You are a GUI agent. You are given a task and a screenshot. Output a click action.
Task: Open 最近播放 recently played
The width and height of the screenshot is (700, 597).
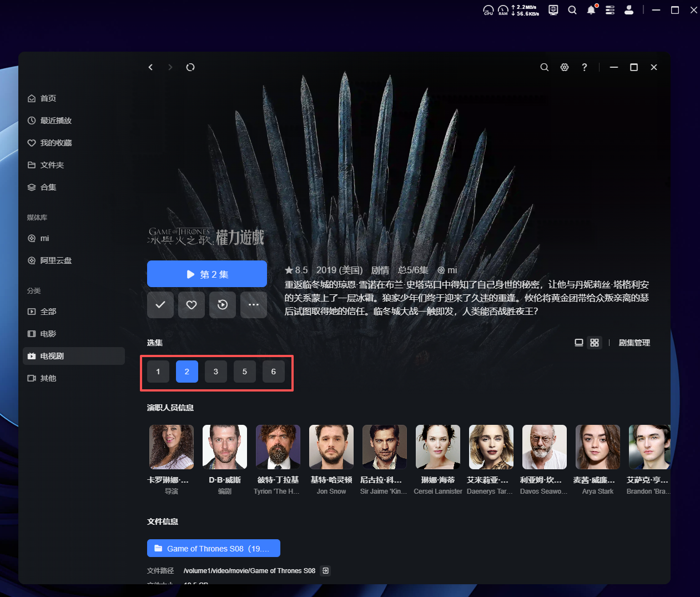pyautogui.click(x=74, y=121)
